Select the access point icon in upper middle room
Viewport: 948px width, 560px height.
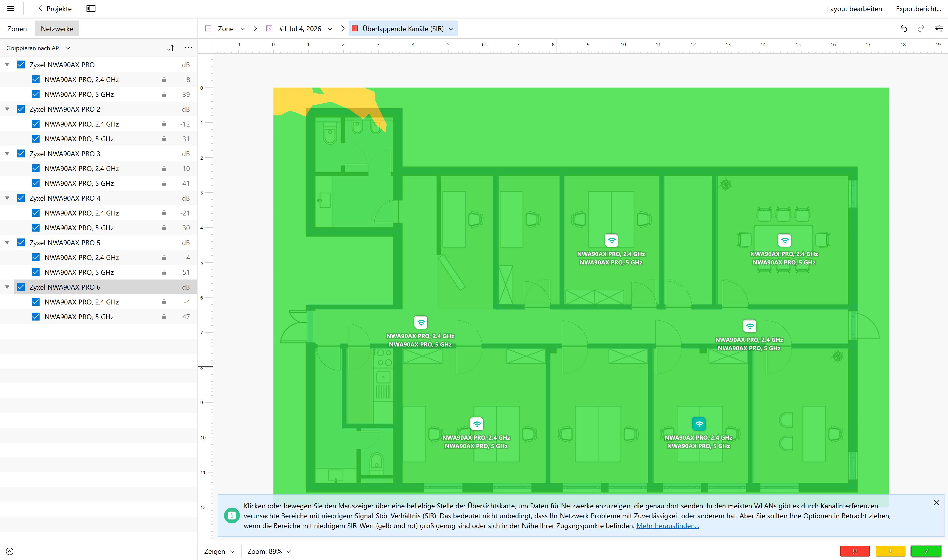tap(611, 240)
